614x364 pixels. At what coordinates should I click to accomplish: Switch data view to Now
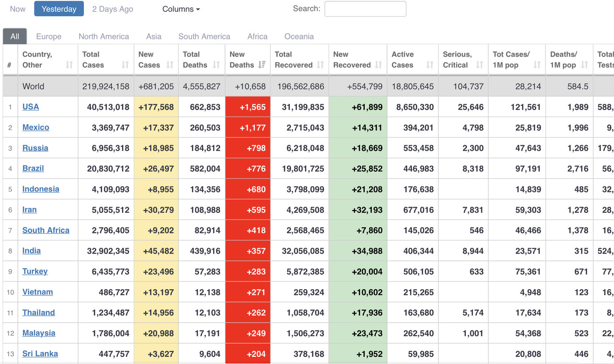[x=18, y=9]
